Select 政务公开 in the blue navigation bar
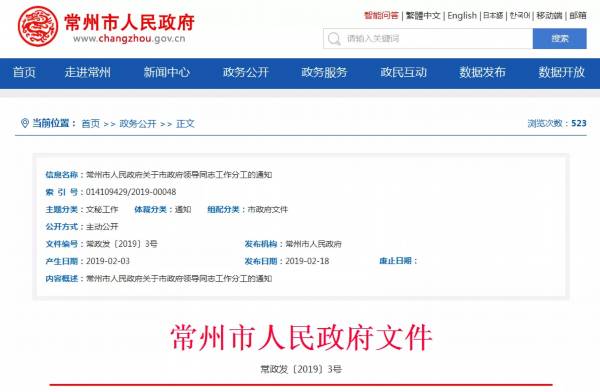Image resolution: width=600 pixels, height=392 pixels. click(246, 72)
